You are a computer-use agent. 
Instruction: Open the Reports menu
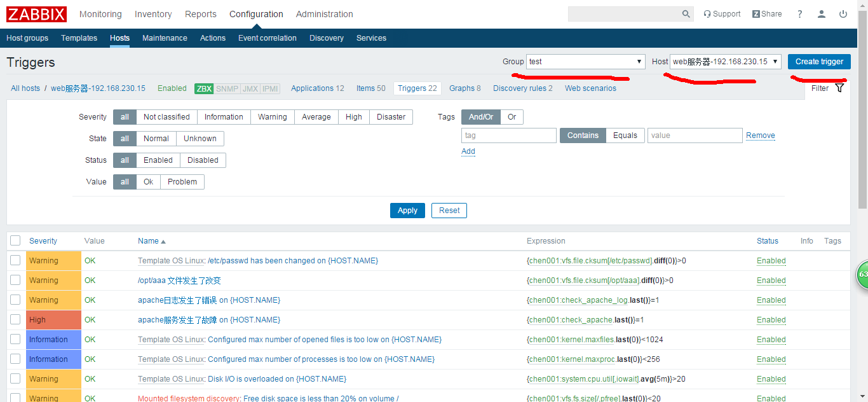[x=201, y=14]
